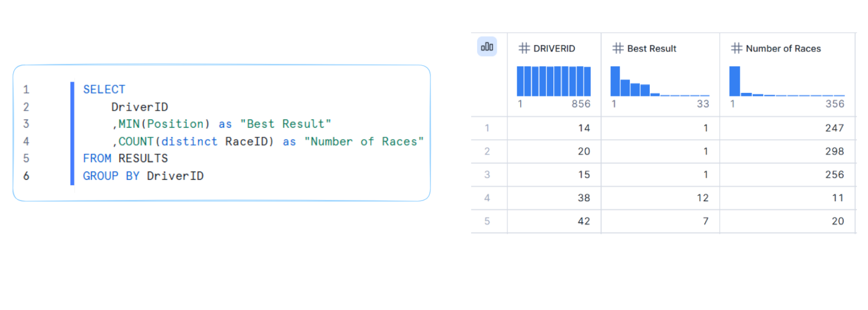The height and width of the screenshot is (310, 868).
Task: Click the Number of Races histogram
Action: pos(786,81)
